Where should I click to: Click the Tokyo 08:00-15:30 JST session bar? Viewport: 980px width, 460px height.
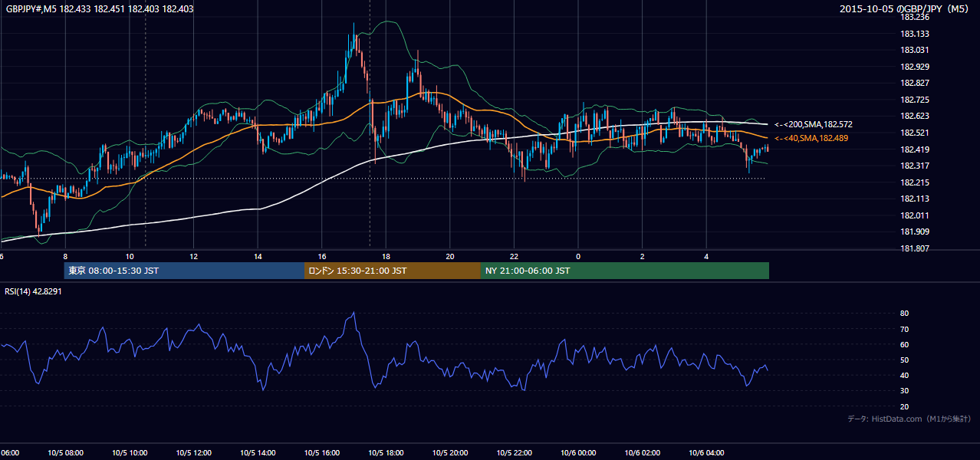tap(184, 271)
